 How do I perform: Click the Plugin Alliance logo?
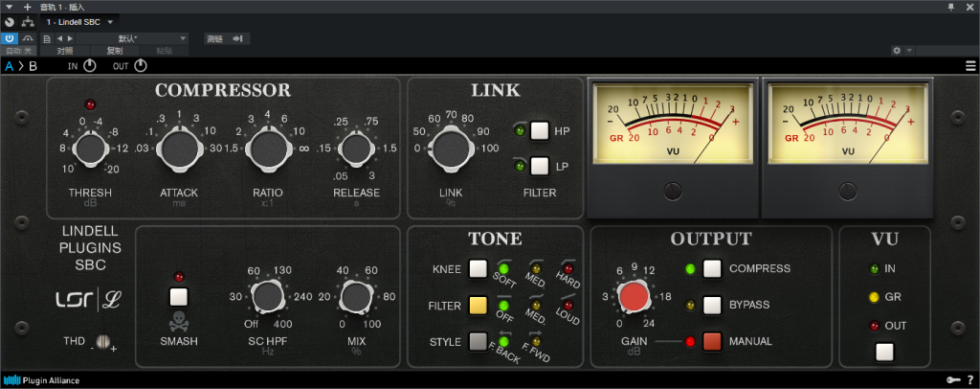pyautogui.click(x=42, y=379)
